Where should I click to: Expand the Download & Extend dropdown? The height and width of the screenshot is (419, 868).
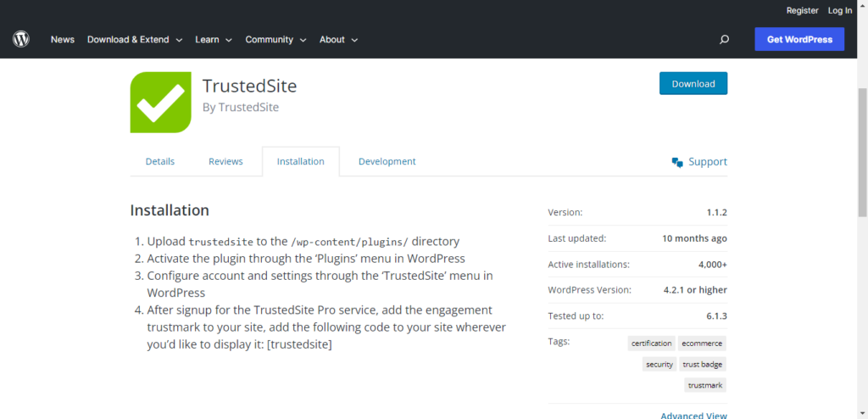135,39
